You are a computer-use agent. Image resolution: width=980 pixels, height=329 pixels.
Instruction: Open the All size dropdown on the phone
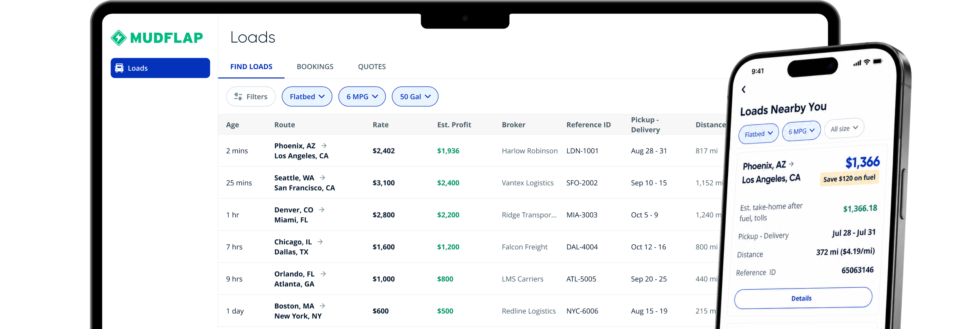coord(844,129)
